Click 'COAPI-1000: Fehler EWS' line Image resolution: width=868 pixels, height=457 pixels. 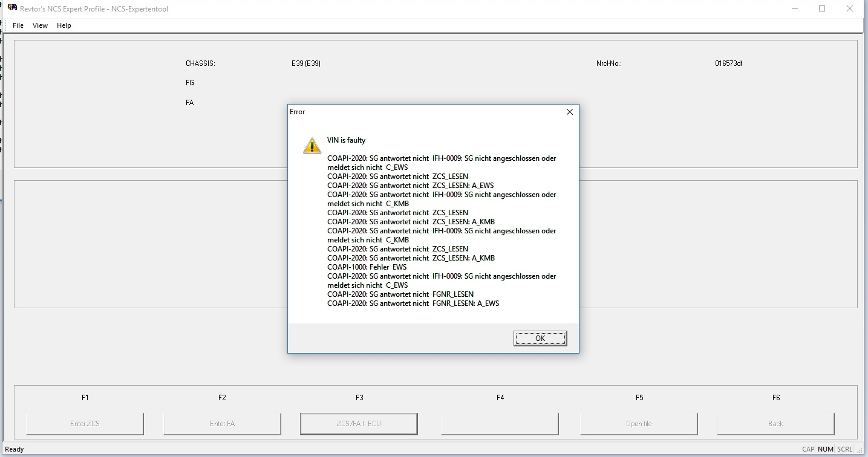367,267
